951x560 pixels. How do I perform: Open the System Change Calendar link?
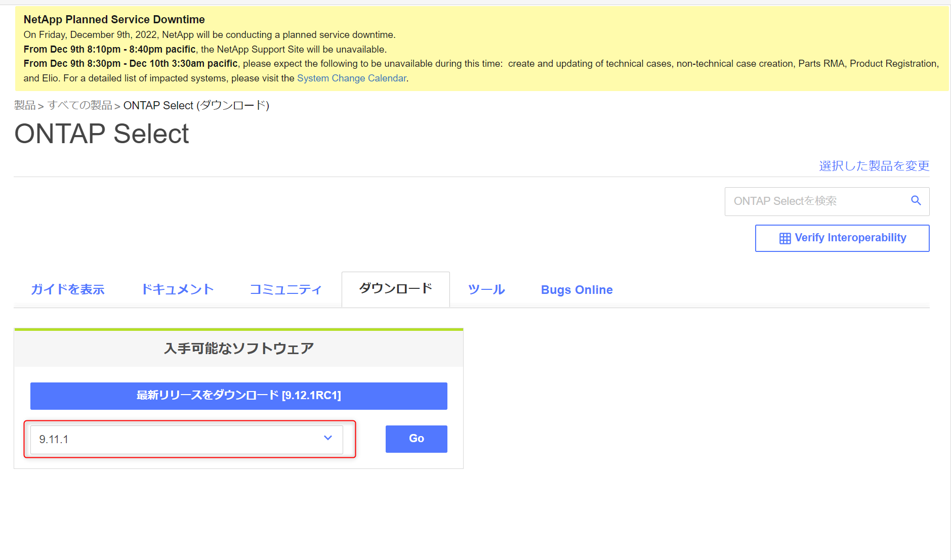tap(351, 78)
